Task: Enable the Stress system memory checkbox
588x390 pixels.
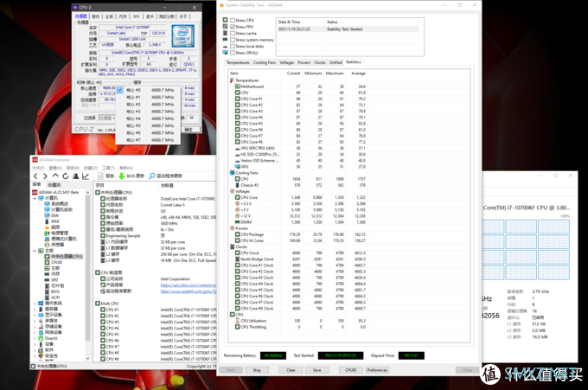Action: tap(233, 40)
